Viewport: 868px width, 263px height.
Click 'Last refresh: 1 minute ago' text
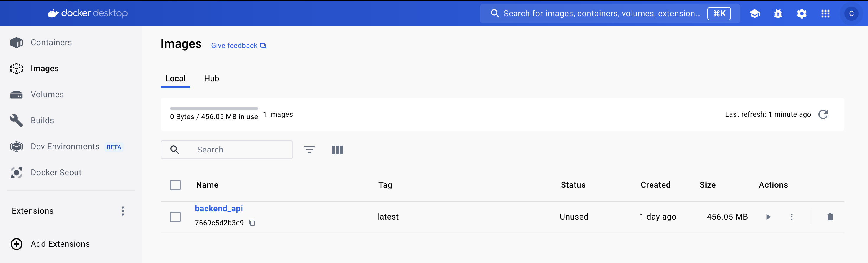(768, 114)
